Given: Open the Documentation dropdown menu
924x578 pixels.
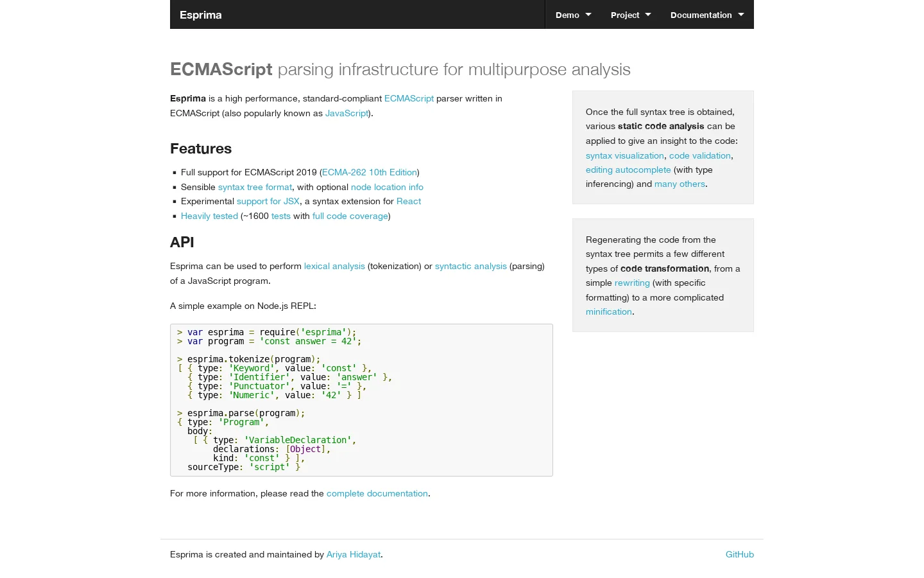Looking at the screenshot, I should 707,15.
